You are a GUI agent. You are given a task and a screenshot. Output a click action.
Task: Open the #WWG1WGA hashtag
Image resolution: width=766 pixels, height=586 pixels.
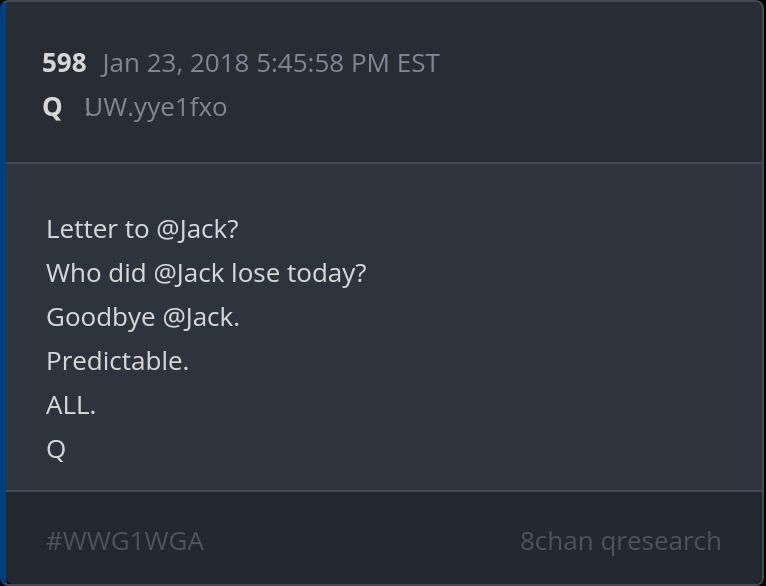click(x=125, y=542)
